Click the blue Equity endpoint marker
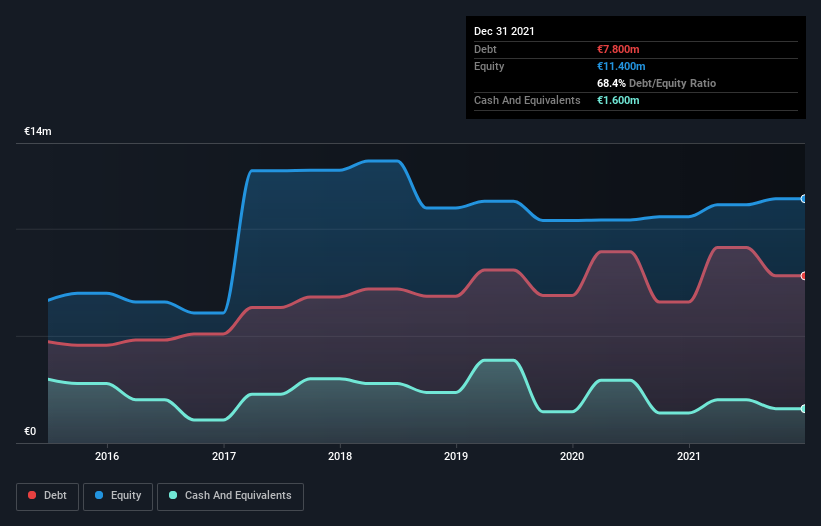 804,199
